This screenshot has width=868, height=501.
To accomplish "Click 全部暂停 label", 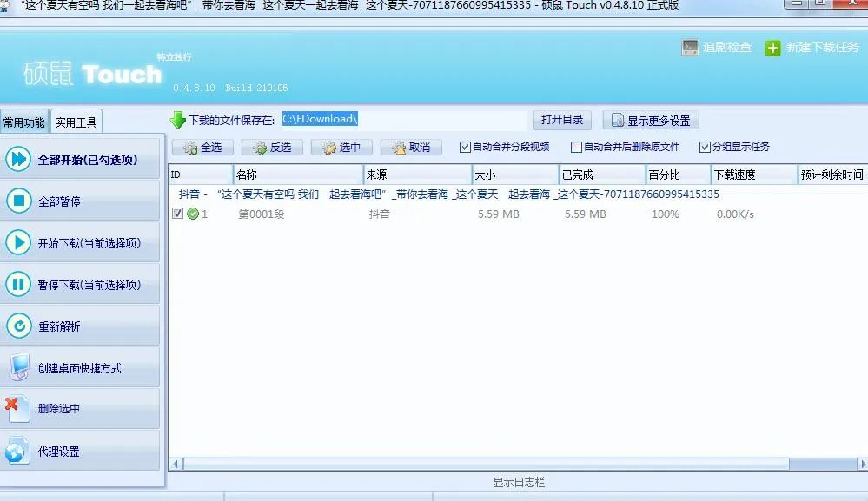I will (59, 201).
